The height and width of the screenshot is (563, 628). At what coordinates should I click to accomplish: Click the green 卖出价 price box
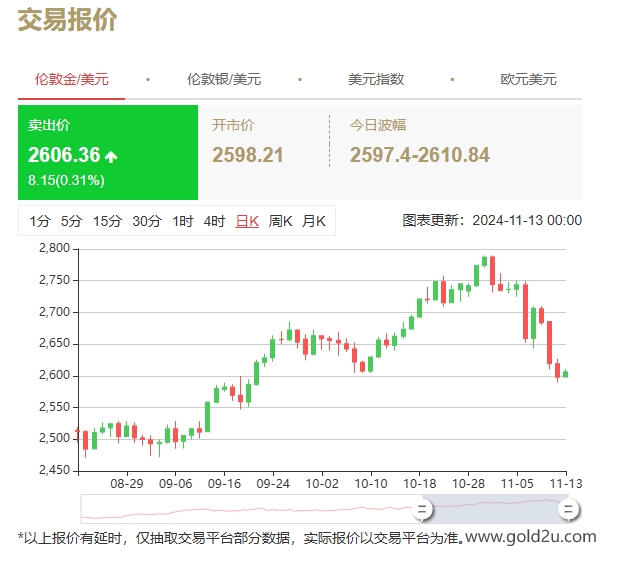point(108,152)
